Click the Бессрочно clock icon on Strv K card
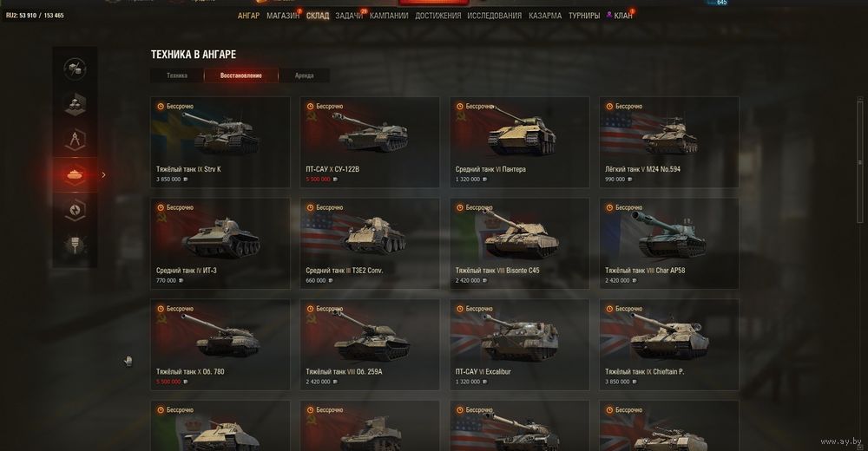This screenshot has height=451, width=868. point(161,107)
